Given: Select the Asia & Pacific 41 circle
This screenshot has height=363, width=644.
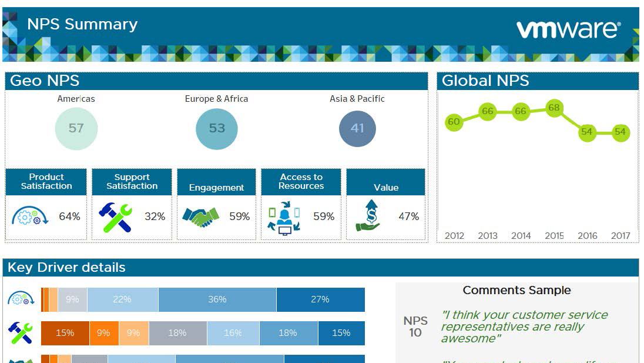Looking at the screenshot, I should pos(357,128).
